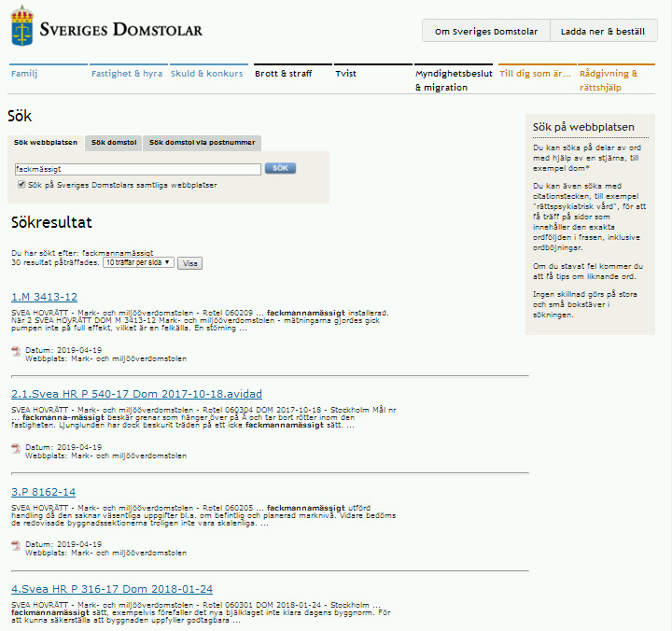Screen dimensions: 672x631
Task: Open the results per page dropdown
Action: 137,263
